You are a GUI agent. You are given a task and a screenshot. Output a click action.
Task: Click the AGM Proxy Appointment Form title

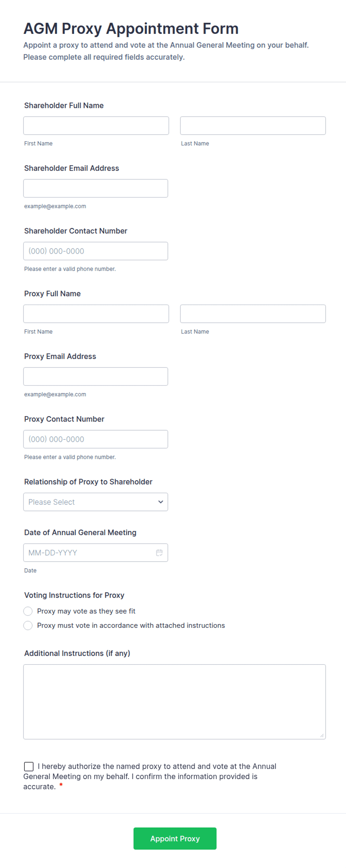(131, 29)
